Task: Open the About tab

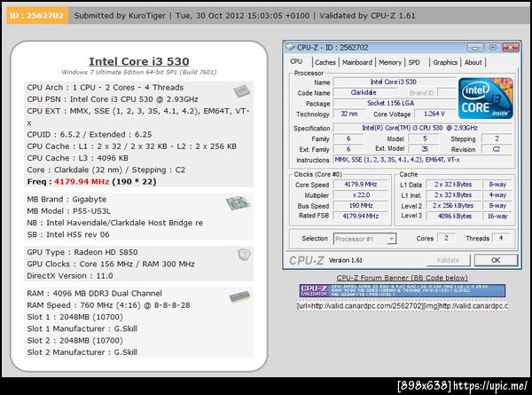Action: coord(473,62)
